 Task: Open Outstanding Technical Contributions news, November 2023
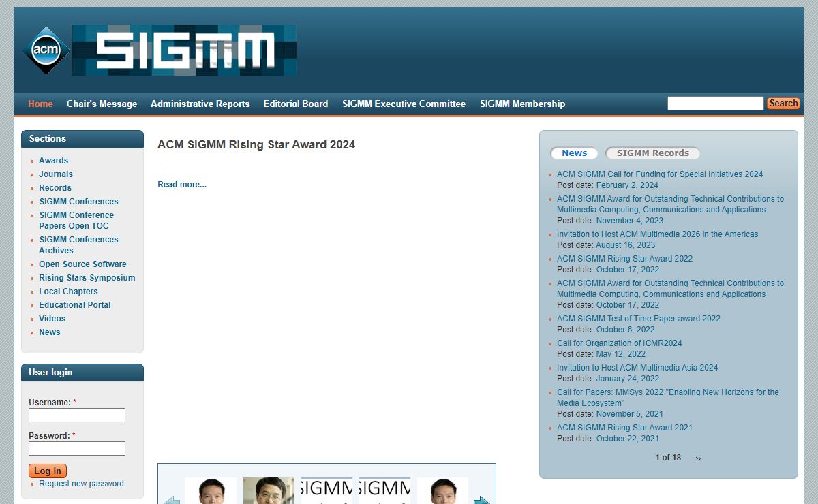[x=670, y=204]
